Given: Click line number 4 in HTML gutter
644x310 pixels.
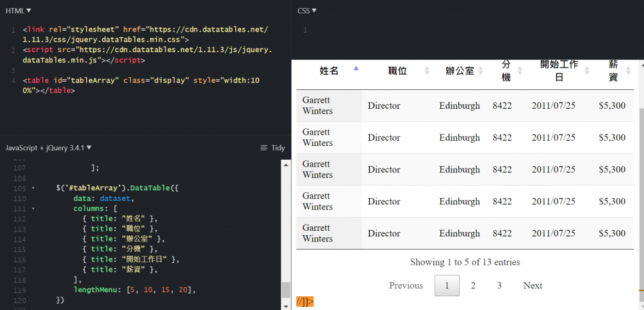Looking at the screenshot, I should click(14, 80).
